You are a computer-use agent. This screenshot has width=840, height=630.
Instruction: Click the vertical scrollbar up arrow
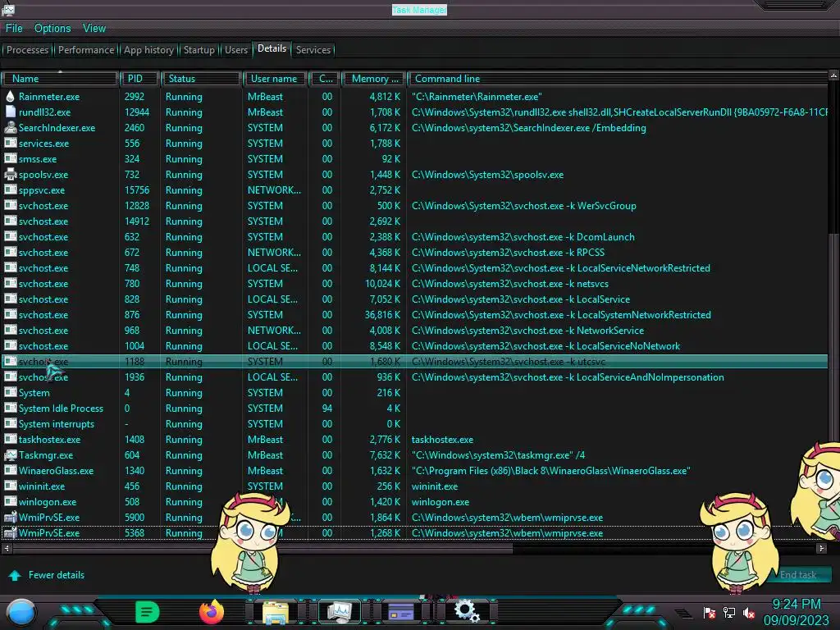pos(833,75)
